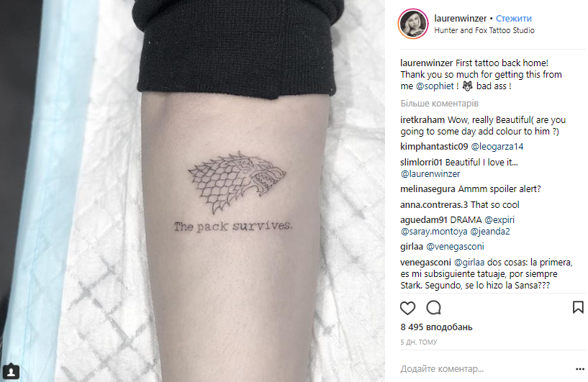Image resolution: width=588 pixels, height=382 pixels.
Task: Open the @leogarza14 mention
Action: tap(497, 147)
